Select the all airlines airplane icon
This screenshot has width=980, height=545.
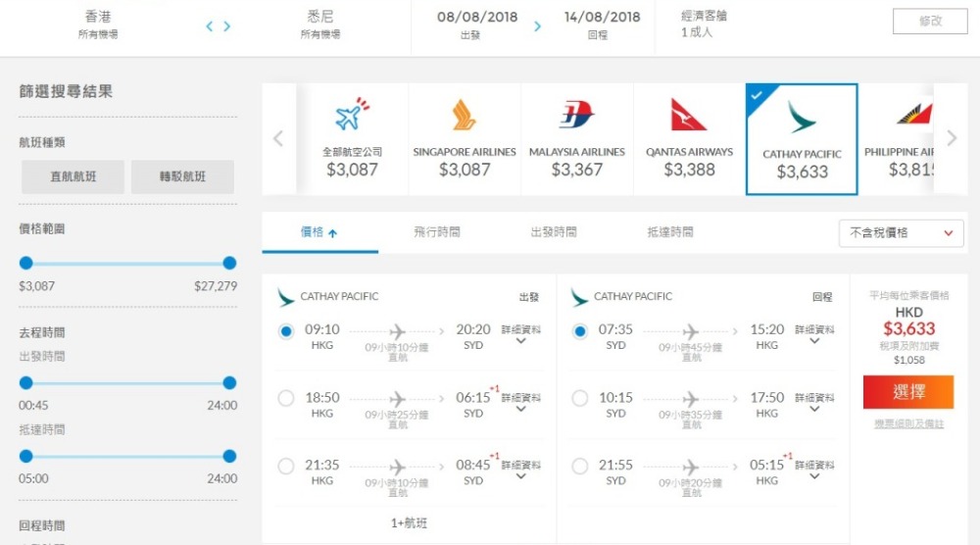pyautogui.click(x=352, y=114)
